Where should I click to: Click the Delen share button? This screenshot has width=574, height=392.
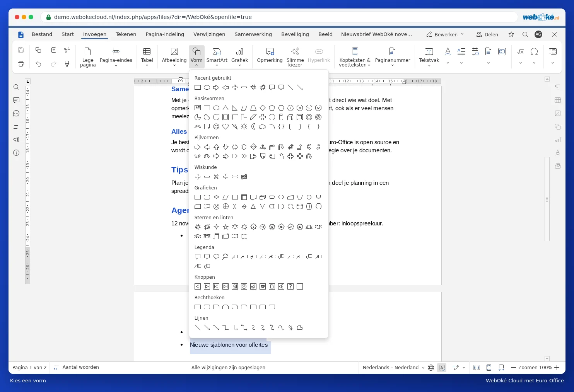click(487, 34)
